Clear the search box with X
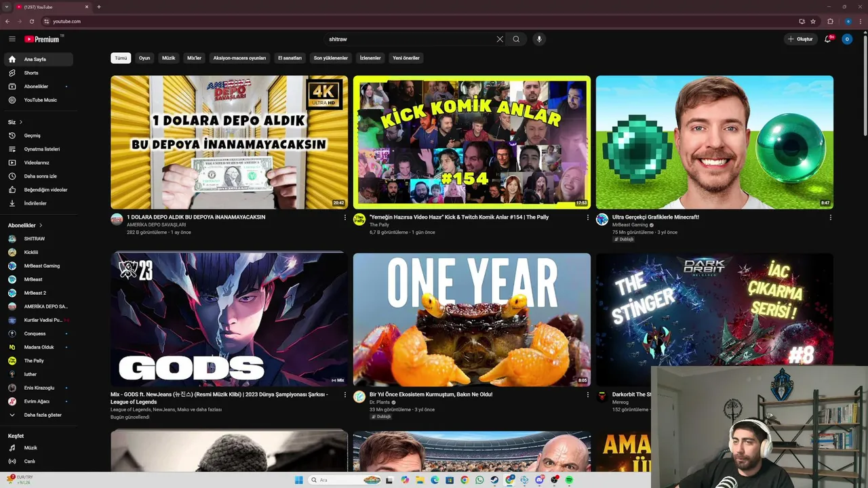The height and width of the screenshot is (488, 868). coord(500,39)
